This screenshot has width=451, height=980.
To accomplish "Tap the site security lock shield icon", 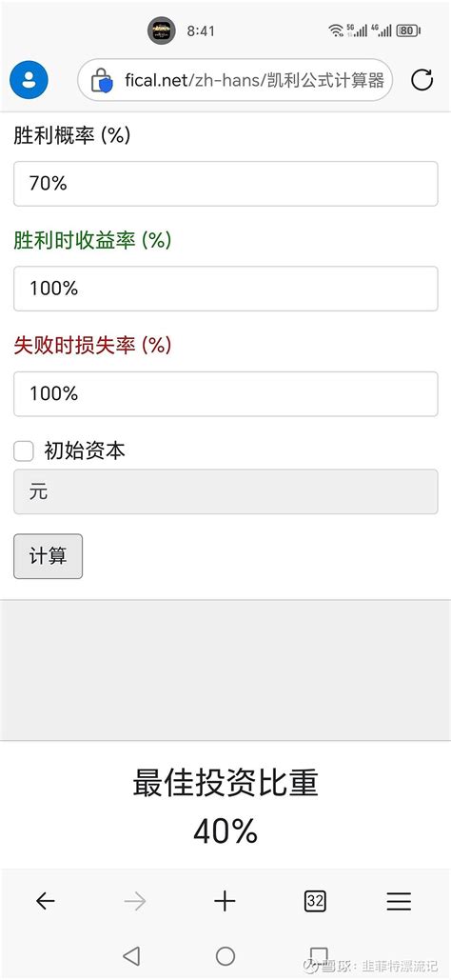I will coord(101,81).
